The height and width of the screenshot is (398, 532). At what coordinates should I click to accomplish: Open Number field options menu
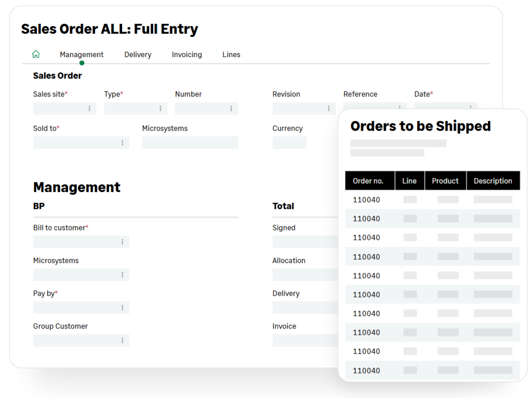pos(231,108)
